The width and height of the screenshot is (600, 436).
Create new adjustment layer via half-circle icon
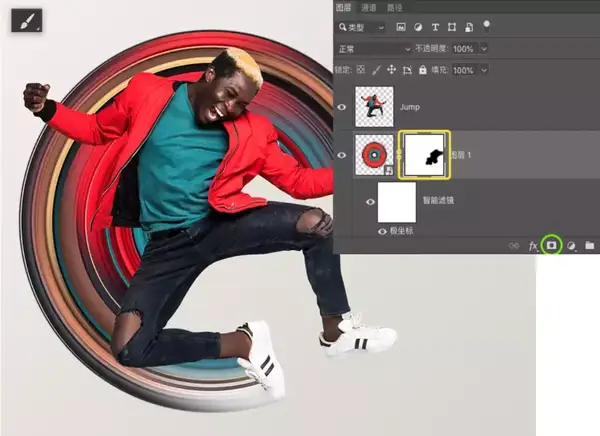click(571, 245)
